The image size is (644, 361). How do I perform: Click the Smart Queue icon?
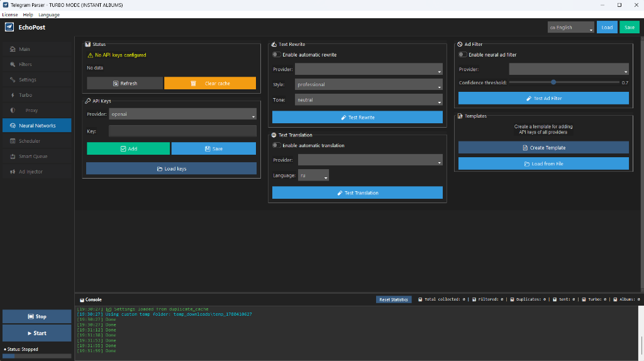[x=13, y=156]
